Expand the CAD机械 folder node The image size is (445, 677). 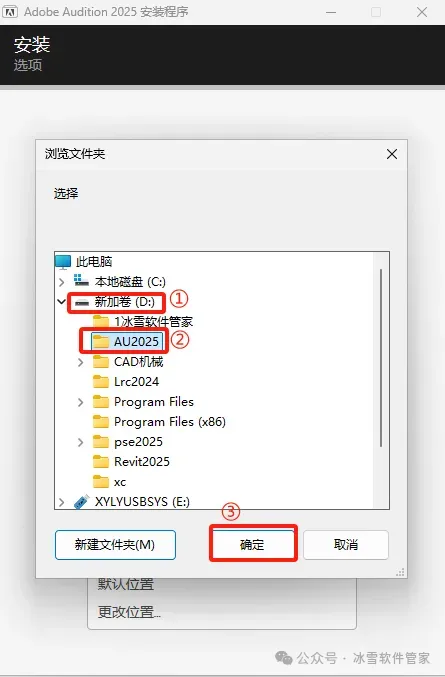click(81, 362)
